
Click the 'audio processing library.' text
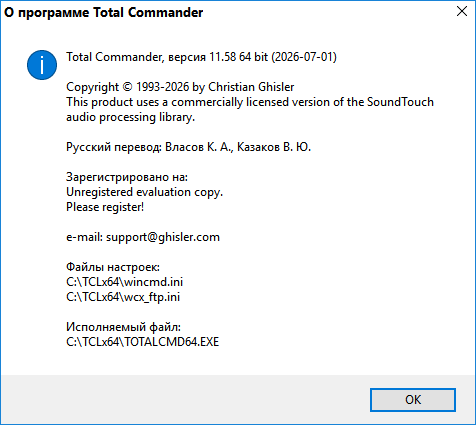pyautogui.click(x=130, y=117)
